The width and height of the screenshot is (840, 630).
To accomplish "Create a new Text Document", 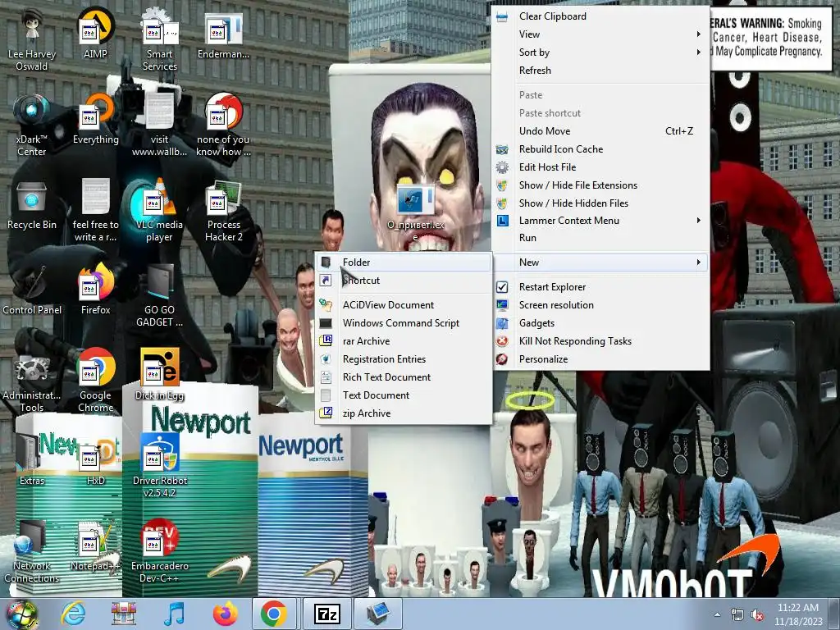I will tap(404, 395).
